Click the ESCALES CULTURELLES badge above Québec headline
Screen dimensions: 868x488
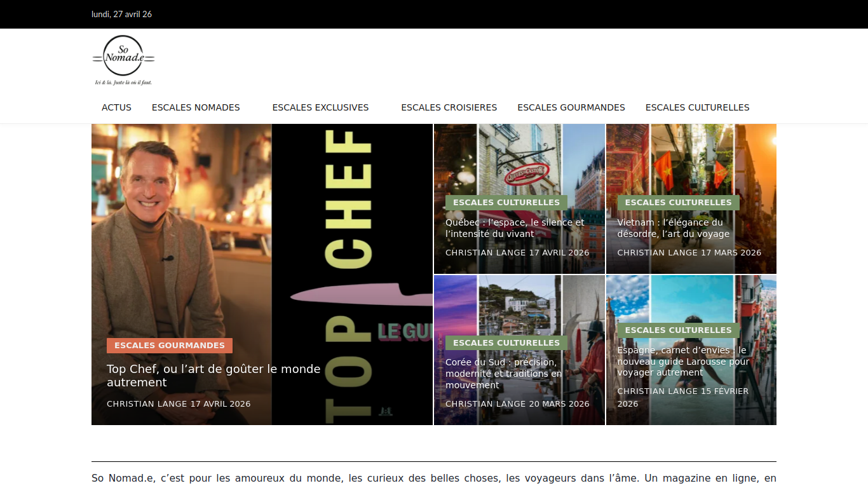click(x=506, y=203)
